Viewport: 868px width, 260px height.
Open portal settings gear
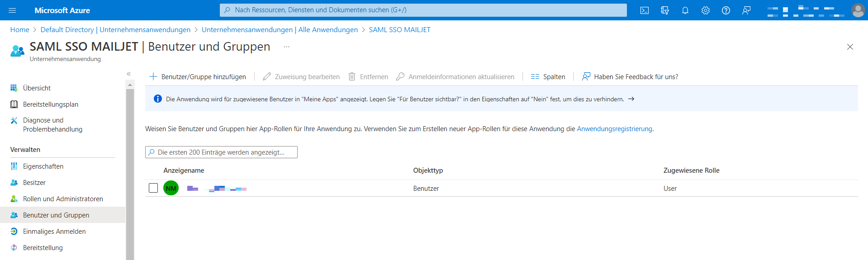pyautogui.click(x=706, y=10)
